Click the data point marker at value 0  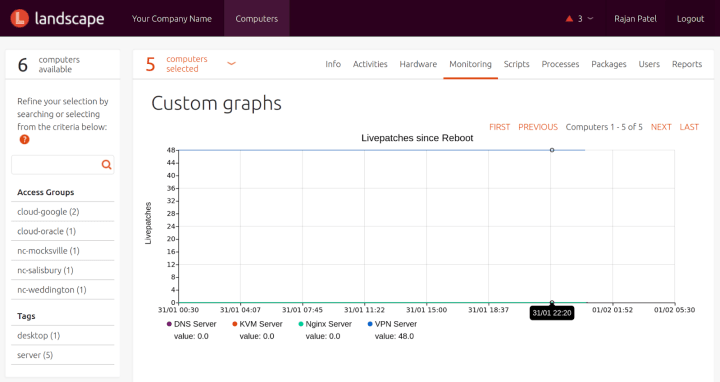552,302
